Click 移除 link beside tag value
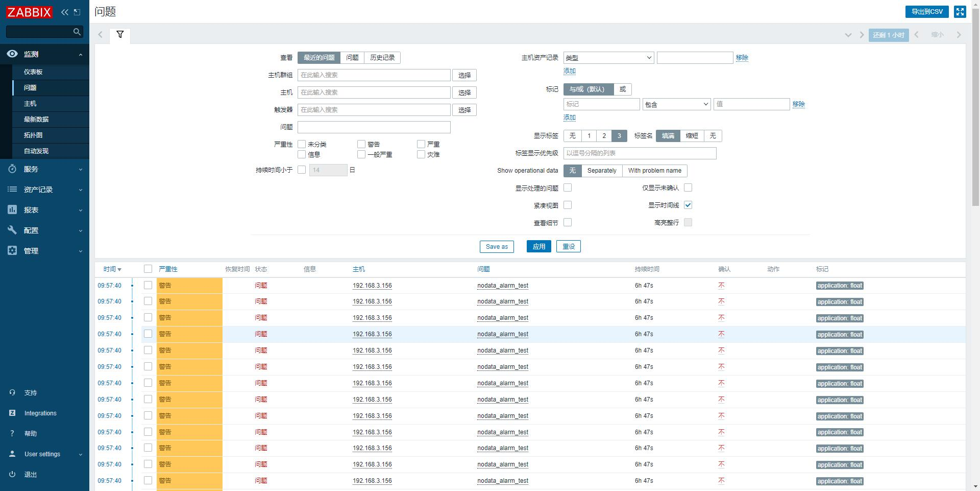Viewport: 980px width, 491px height. point(799,104)
